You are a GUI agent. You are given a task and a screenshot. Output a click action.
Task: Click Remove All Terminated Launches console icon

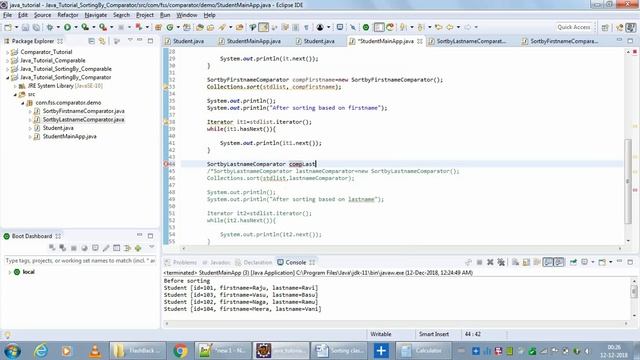[x=501, y=262]
